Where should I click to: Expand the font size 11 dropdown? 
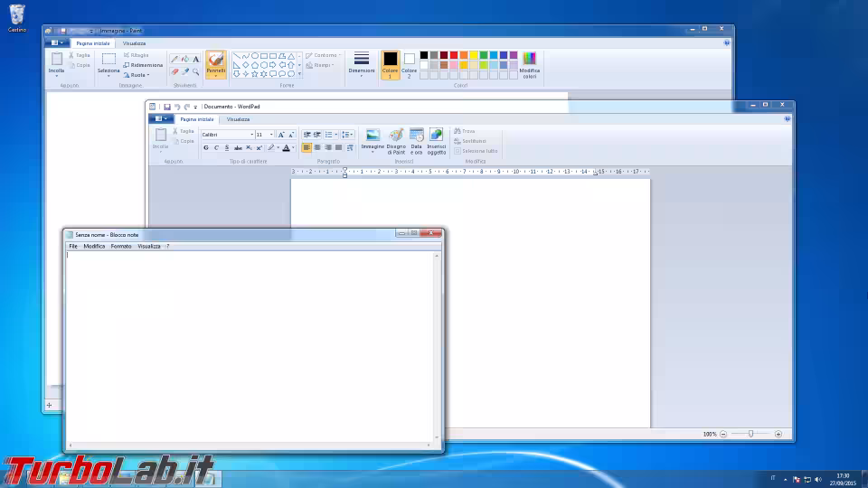click(x=270, y=135)
